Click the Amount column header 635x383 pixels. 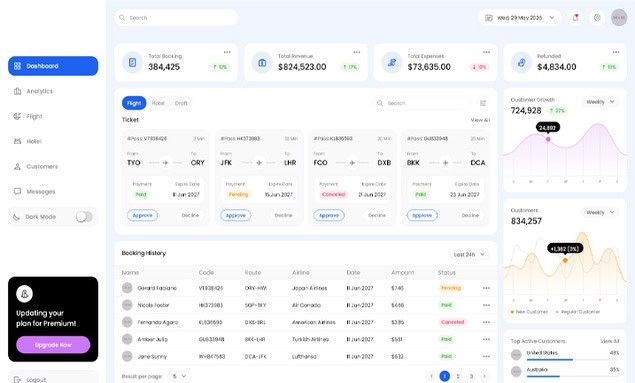point(403,272)
